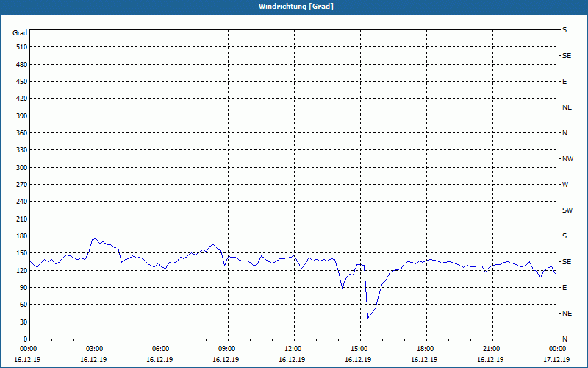Select the 420 degree axis label
Screen dimensions: 588x368
22,99
